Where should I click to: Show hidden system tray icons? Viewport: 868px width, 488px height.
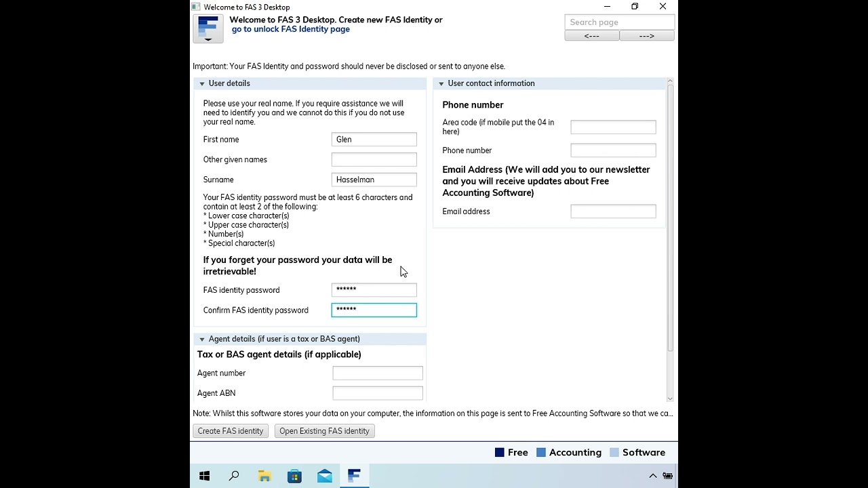tap(653, 476)
